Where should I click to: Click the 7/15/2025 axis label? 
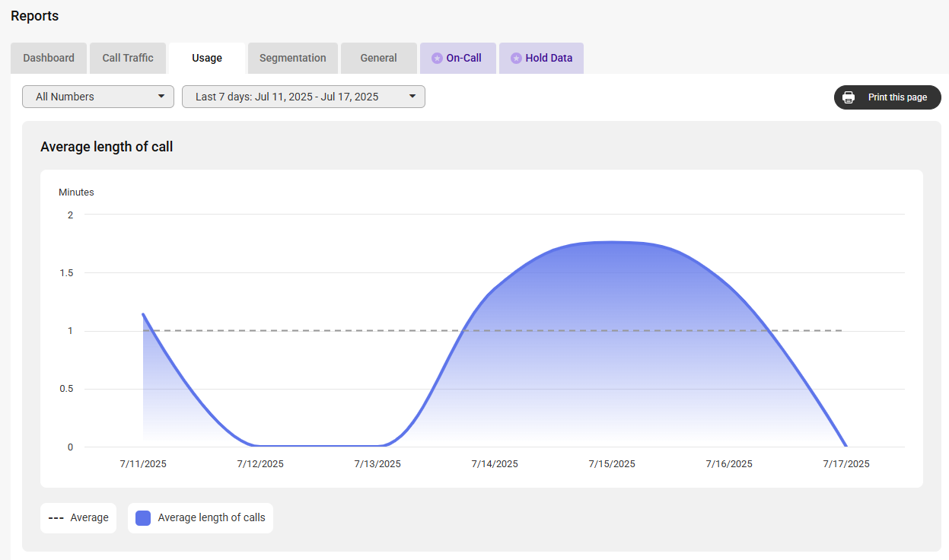pyautogui.click(x=612, y=463)
